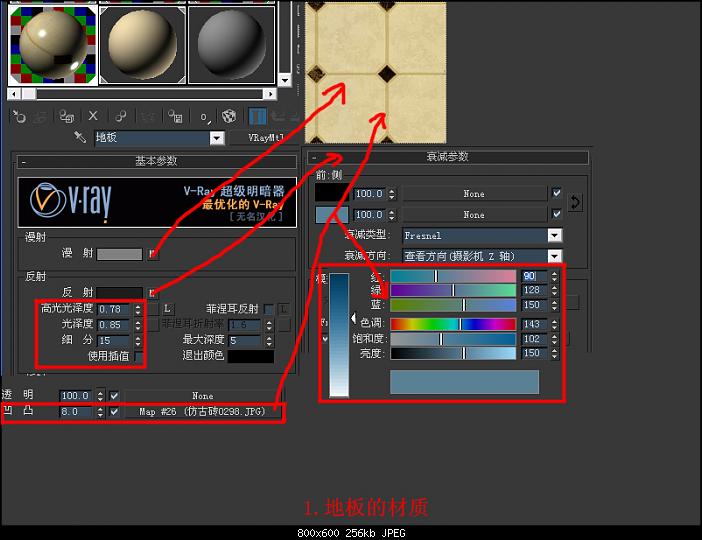Image resolution: width=702 pixels, height=540 pixels.
Task: Click Put Material to Scene icon
Action: pyautogui.click(x=41, y=116)
